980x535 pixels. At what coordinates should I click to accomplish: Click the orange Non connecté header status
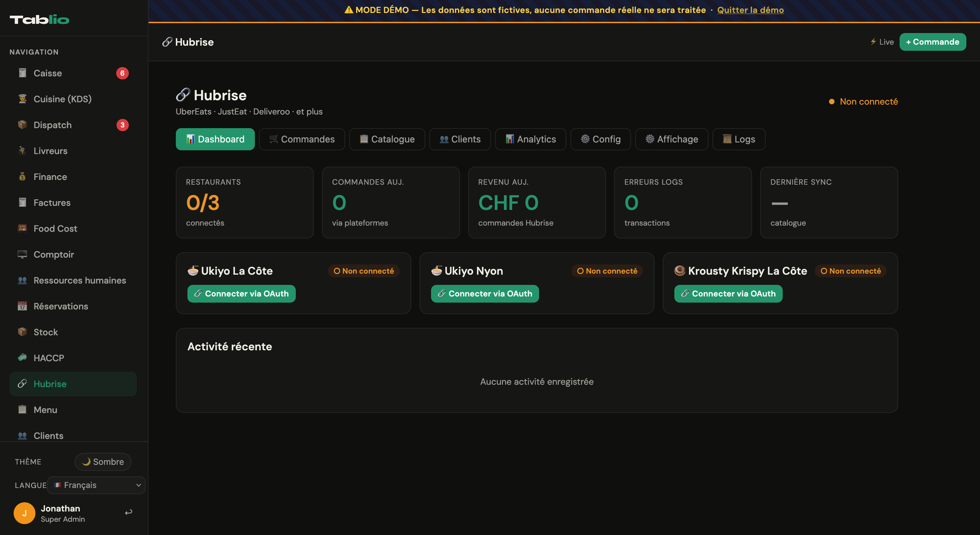pos(863,102)
